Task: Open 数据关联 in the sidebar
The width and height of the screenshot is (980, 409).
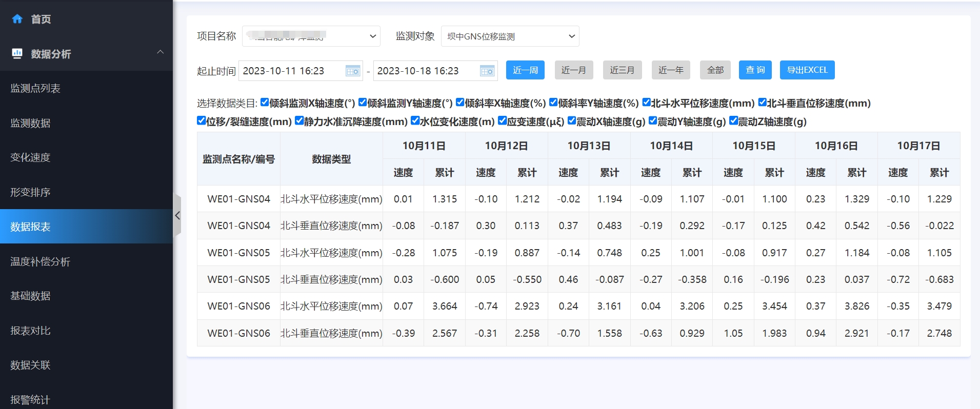Action: [x=86, y=365]
